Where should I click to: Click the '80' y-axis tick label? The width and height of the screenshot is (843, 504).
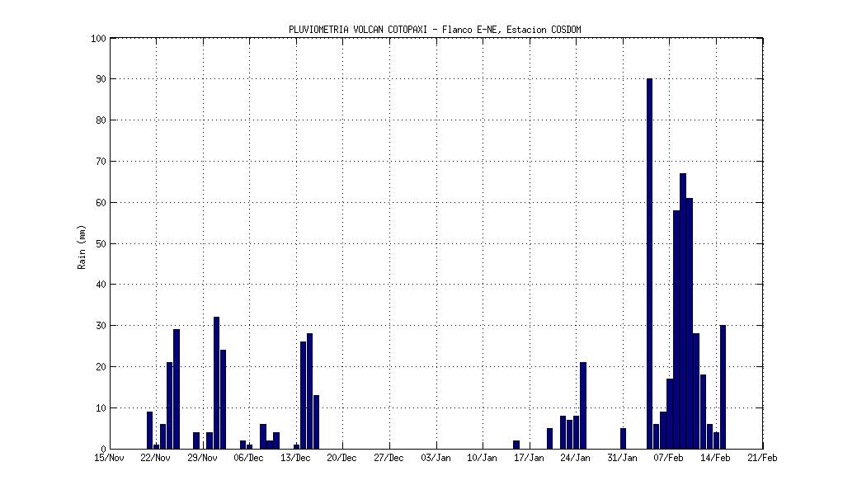click(x=101, y=120)
